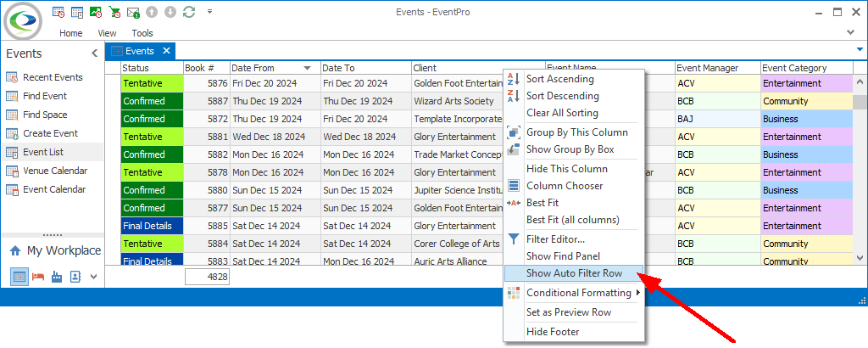Click the scrollbar down arrow in grid
868x348 pixels.
pos(860,258)
